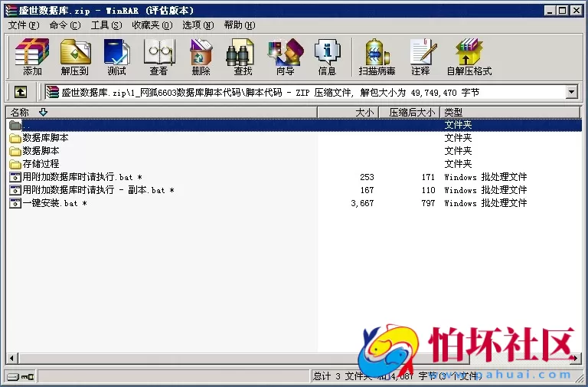Click the icon of 一键安装.bat
The image size is (588, 387).
(x=15, y=203)
